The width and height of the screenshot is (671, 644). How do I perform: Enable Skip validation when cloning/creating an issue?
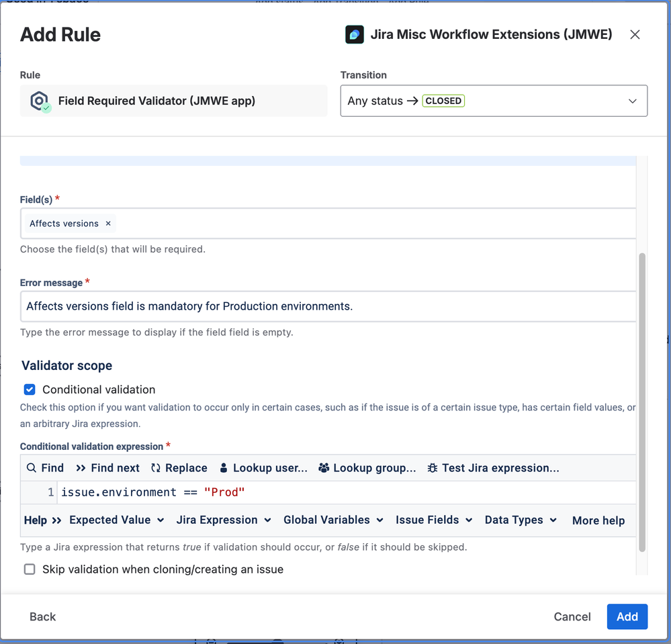coord(30,569)
